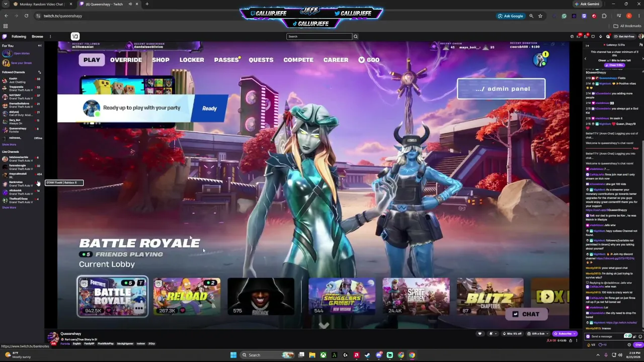Show hidden system tray icons
The height and width of the screenshot is (362, 644).
(597, 355)
